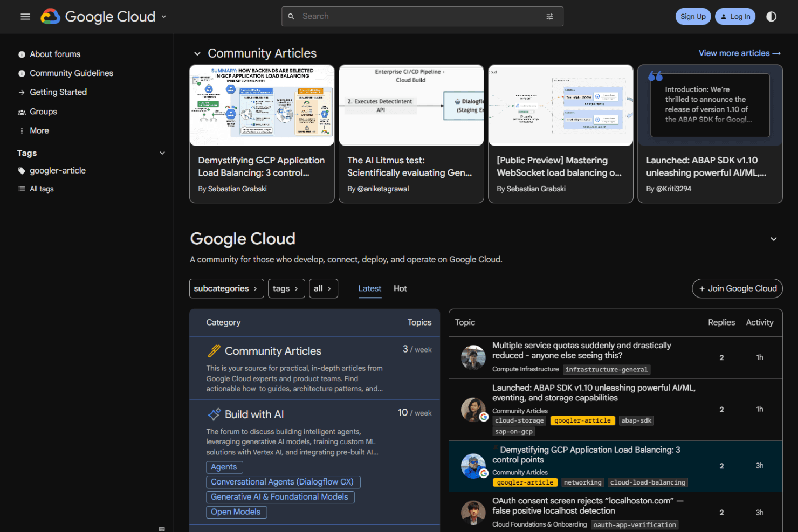Open View more articles link

coord(740,53)
